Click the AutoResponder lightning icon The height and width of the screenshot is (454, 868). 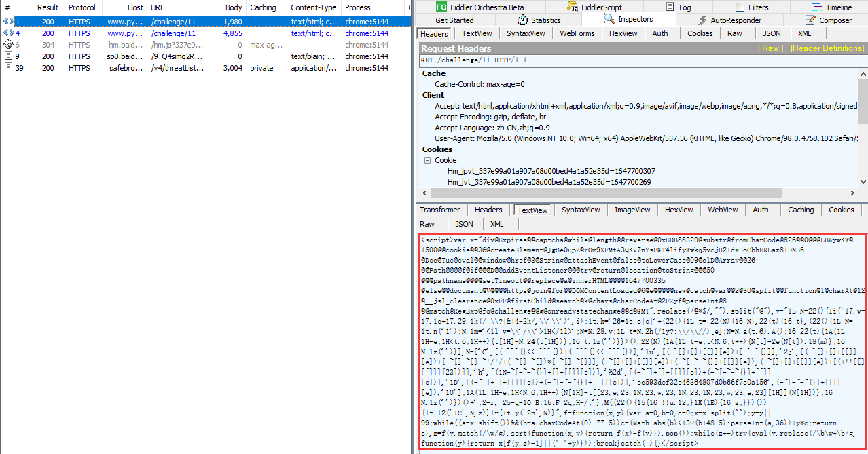[702, 20]
